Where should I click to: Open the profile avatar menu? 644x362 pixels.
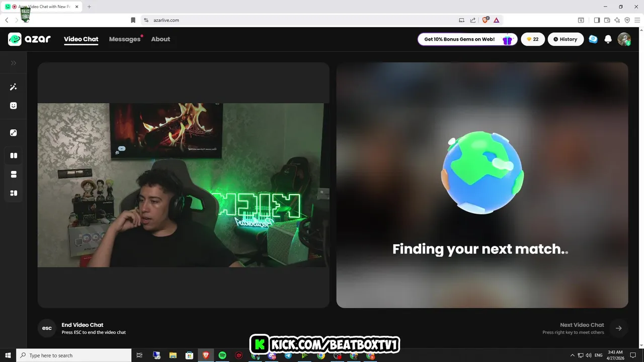(624, 39)
